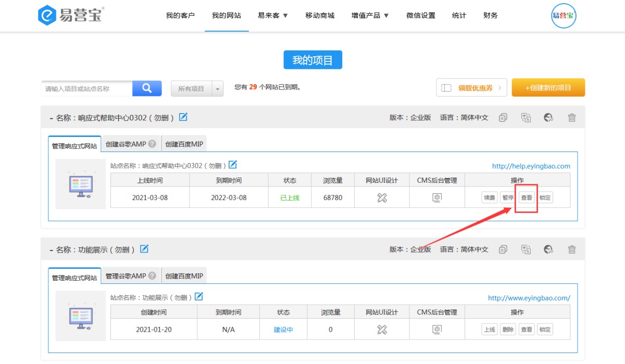Click help icon beside 创建谷歌AMP

[x=152, y=144]
